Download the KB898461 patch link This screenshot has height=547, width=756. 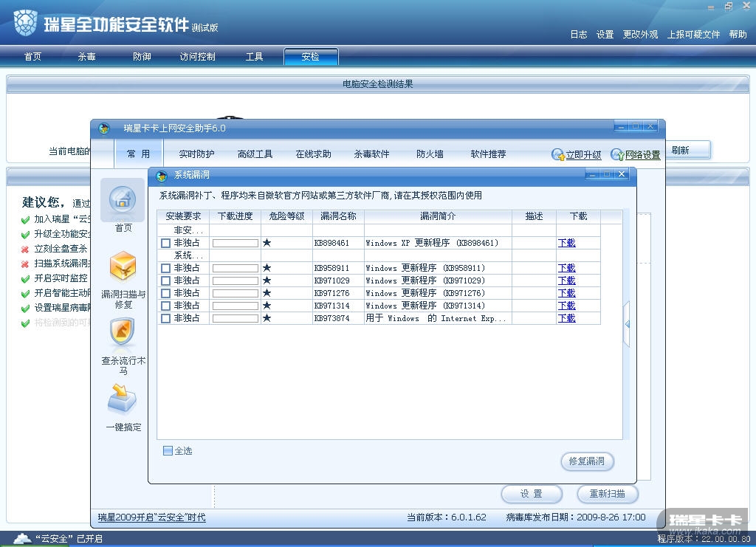tap(566, 243)
